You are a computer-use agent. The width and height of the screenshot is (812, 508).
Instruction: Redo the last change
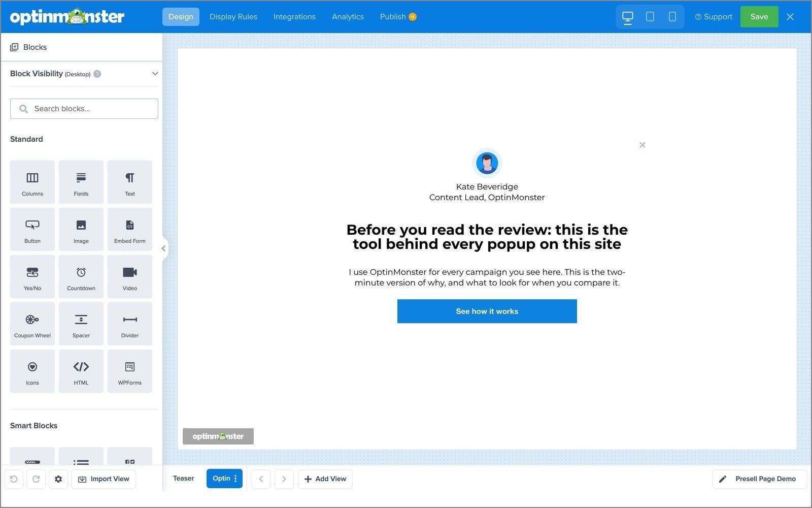[x=36, y=479]
